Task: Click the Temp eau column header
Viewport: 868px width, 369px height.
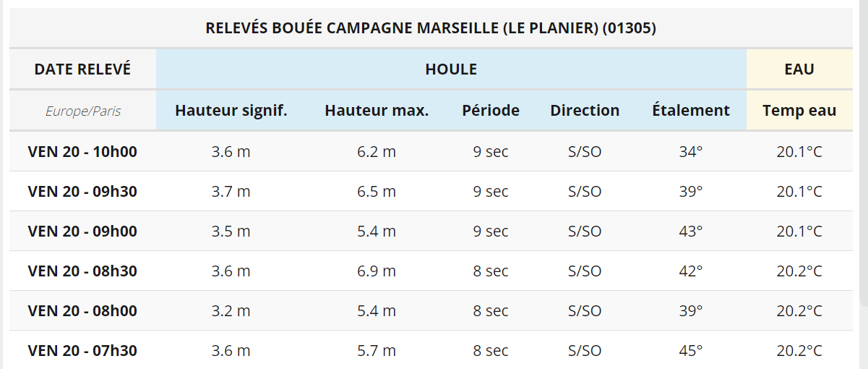Action: (799, 111)
